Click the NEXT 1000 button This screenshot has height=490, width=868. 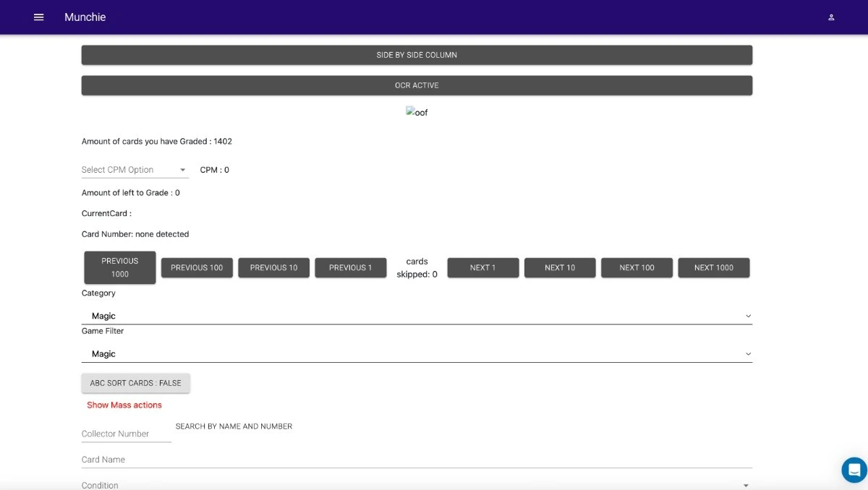[x=714, y=267]
